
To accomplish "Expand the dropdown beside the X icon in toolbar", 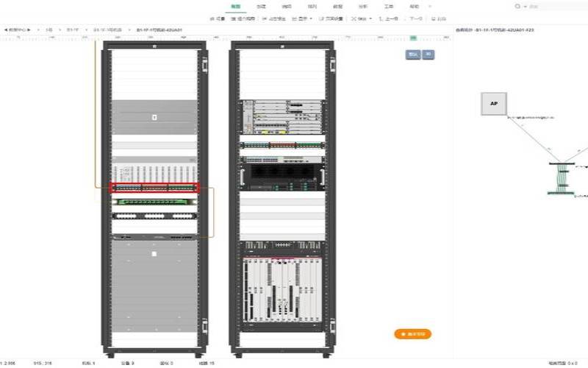I will 370,18.
